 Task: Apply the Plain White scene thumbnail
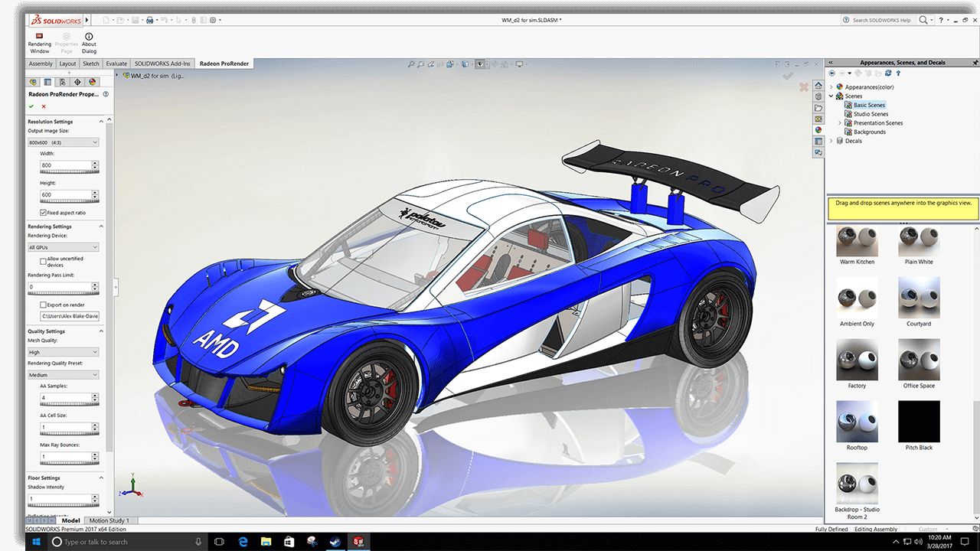click(x=918, y=240)
